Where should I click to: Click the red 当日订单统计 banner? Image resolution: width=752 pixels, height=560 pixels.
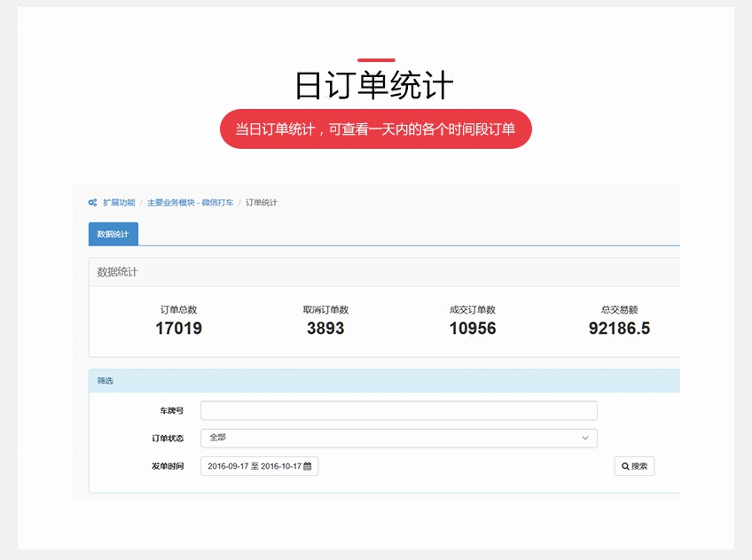pyautogui.click(x=375, y=129)
